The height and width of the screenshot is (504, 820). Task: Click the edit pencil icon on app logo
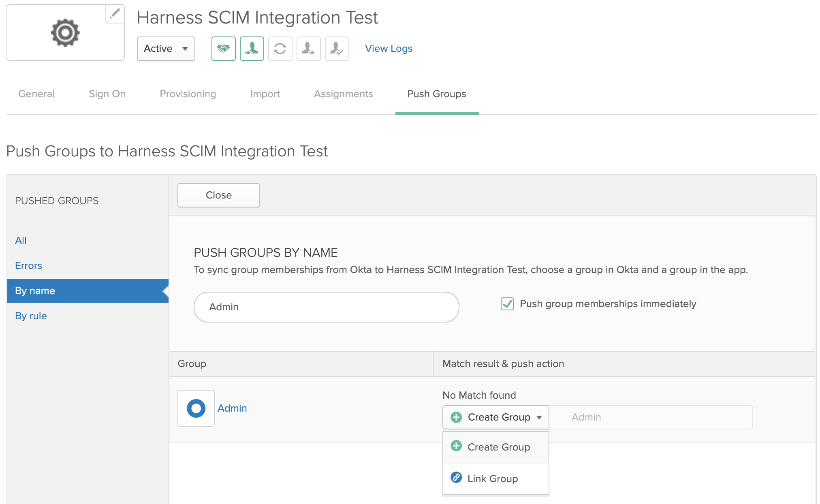click(x=115, y=14)
